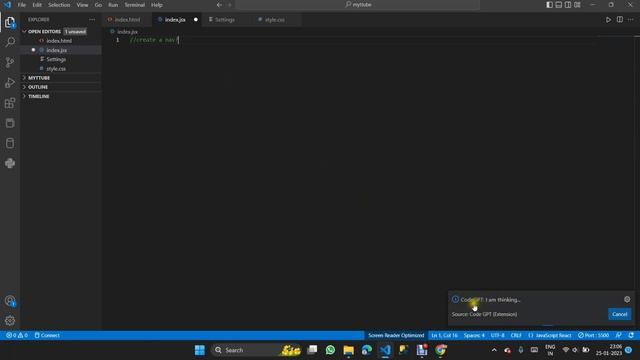640x360 pixels.
Task: Toggle the primary sidebar layout button
Action: 549,5
